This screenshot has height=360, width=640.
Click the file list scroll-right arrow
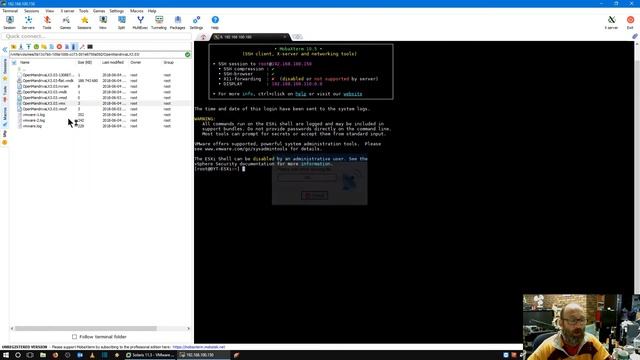tap(188, 328)
